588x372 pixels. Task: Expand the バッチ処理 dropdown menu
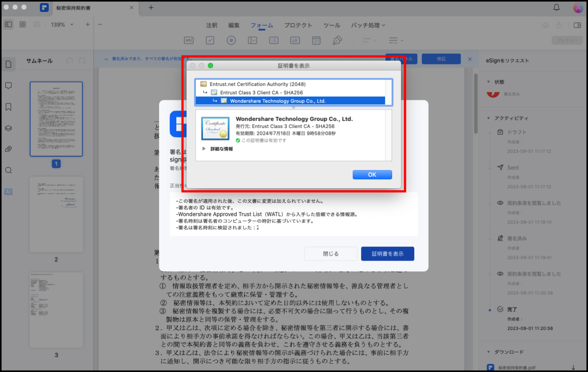tap(368, 25)
